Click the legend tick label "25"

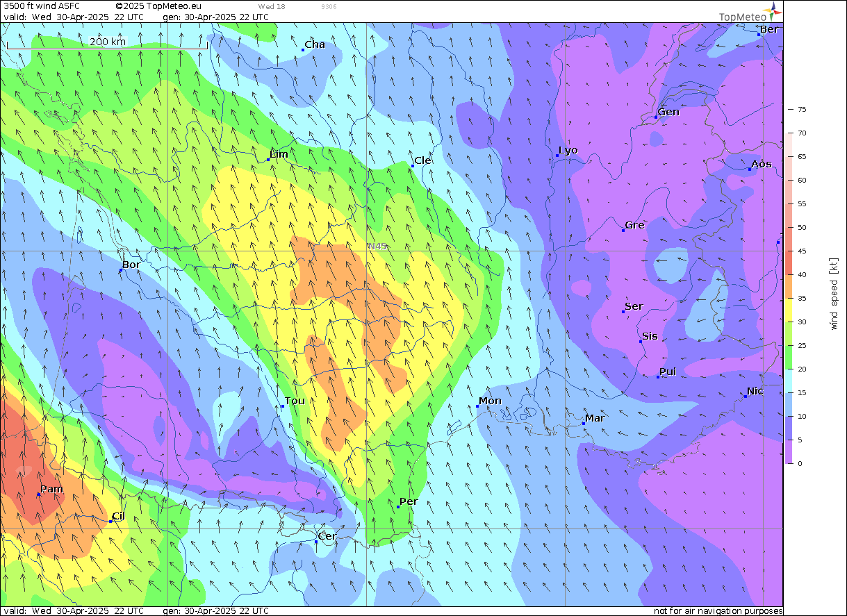pyautogui.click(x=802, y=345)
